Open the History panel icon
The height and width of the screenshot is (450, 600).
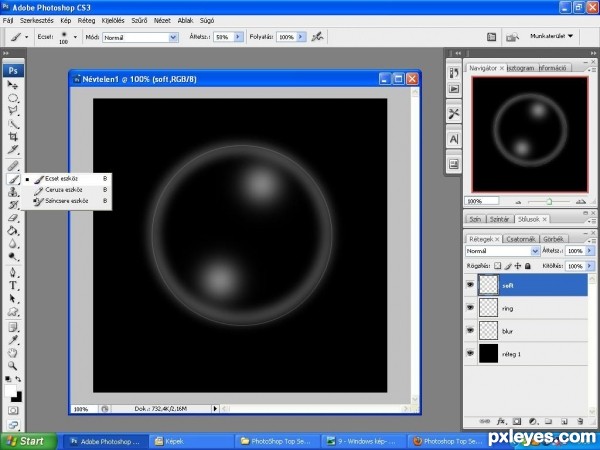454,72
